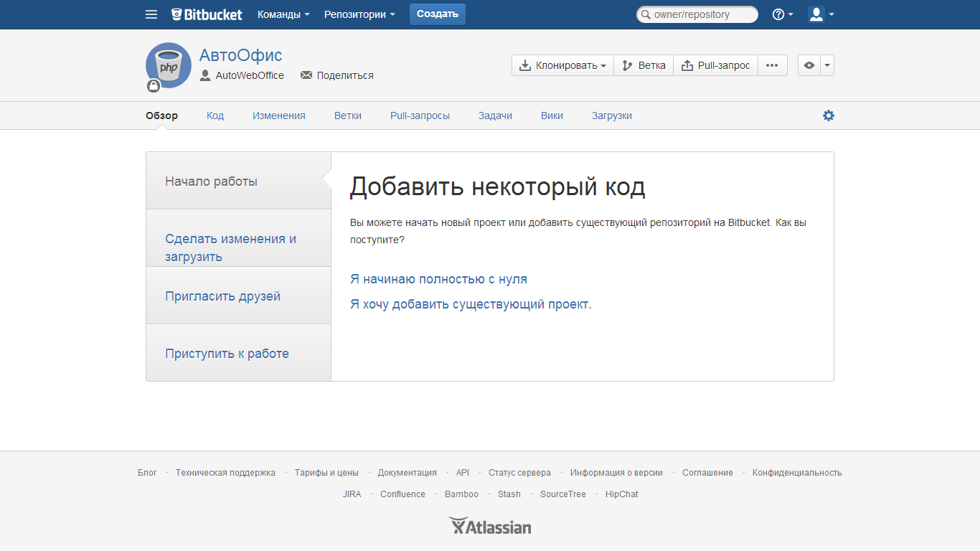The width and height of the screenshot is (980, 551).
Task: Click the Atlassian logo in footer
Action: coord(490,527)
